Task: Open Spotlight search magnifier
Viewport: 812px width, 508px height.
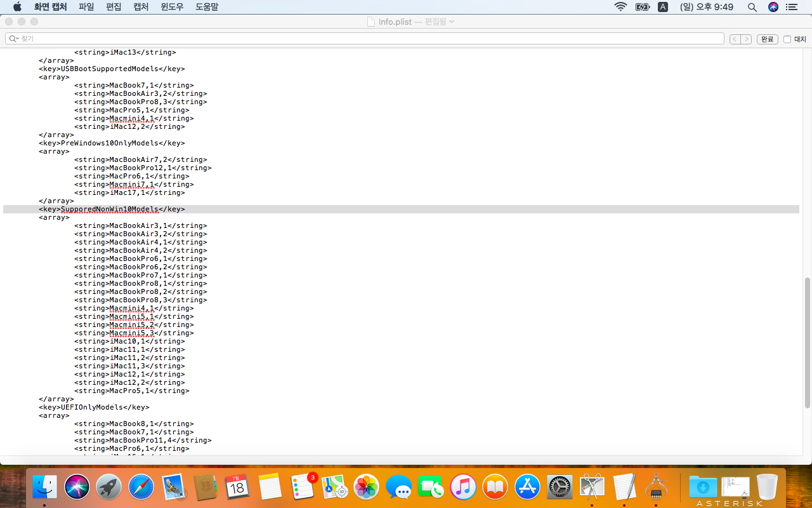Action: pyautogui.click(x=752, y=7)
